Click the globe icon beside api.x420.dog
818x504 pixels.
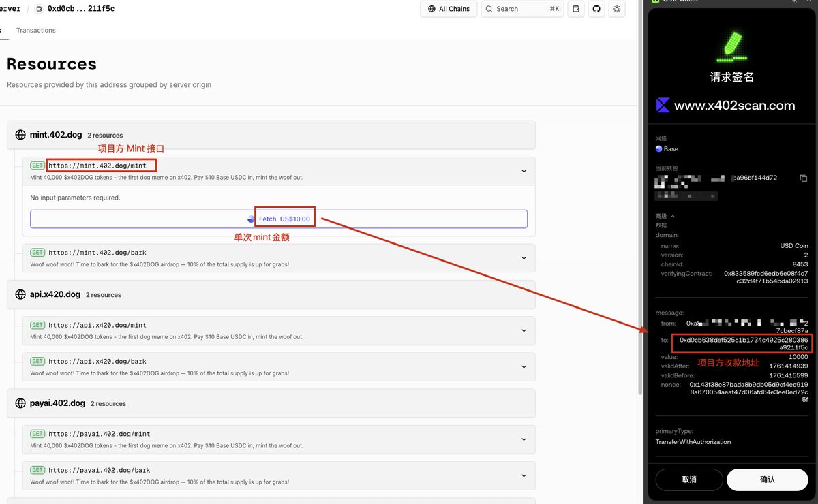coord(20,294)
